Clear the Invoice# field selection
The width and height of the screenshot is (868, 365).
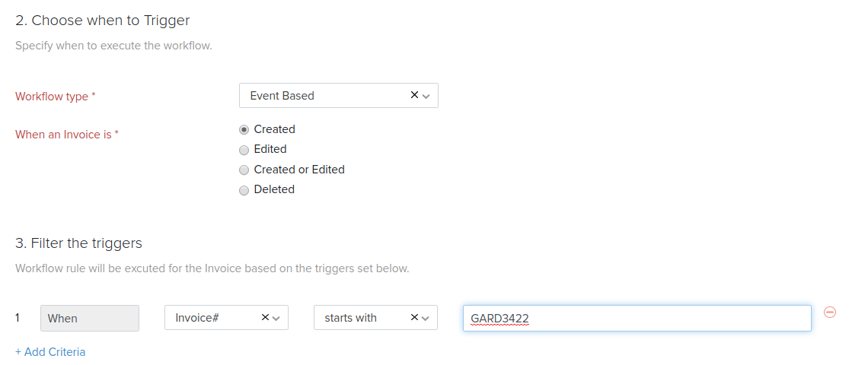265,317
